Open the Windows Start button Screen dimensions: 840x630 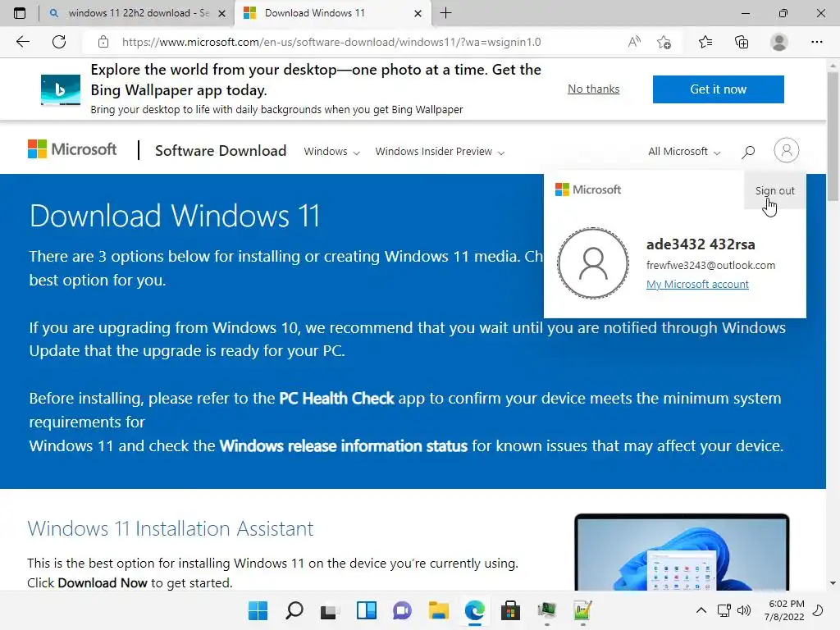(x=258, y=610)
